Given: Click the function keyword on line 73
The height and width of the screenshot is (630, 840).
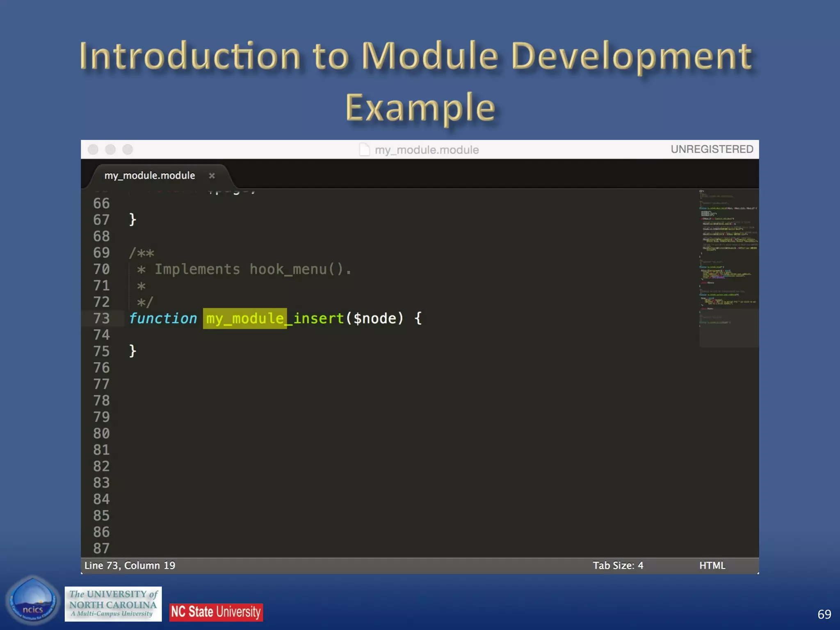Looking at the screenshot, I should tap(163, 319).
